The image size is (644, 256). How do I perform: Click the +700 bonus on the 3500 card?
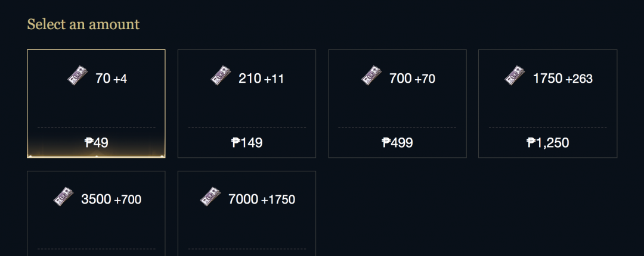pos(128,200)
